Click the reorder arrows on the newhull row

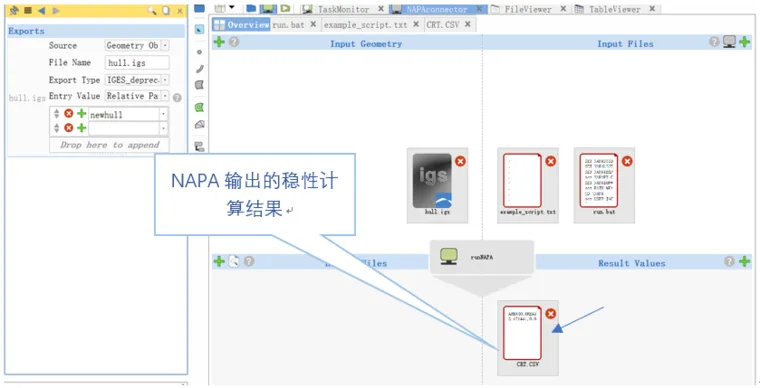(x=57, y=114)
